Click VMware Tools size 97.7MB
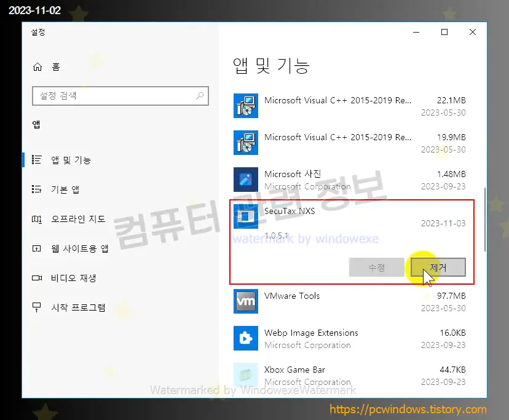The image size is (509, 420). [x=451, y=296]
